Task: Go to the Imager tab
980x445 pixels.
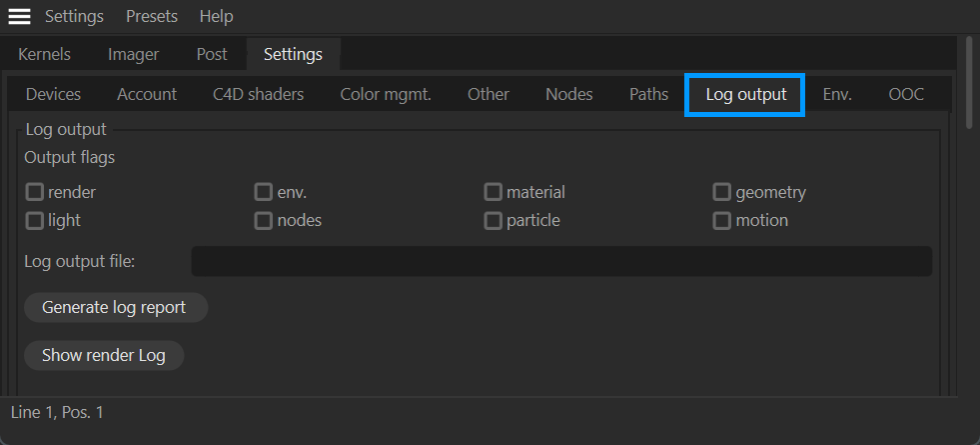Action: click(133, 54)
